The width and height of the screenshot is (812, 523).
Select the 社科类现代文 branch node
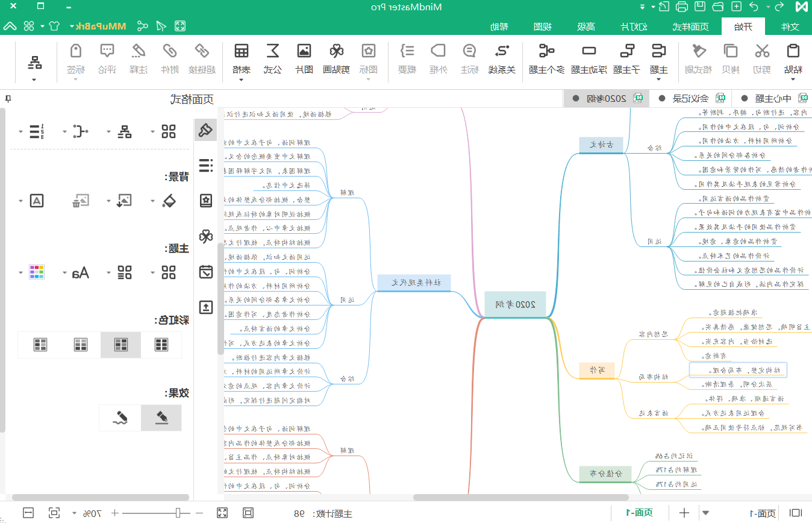[x=414, y=283]
